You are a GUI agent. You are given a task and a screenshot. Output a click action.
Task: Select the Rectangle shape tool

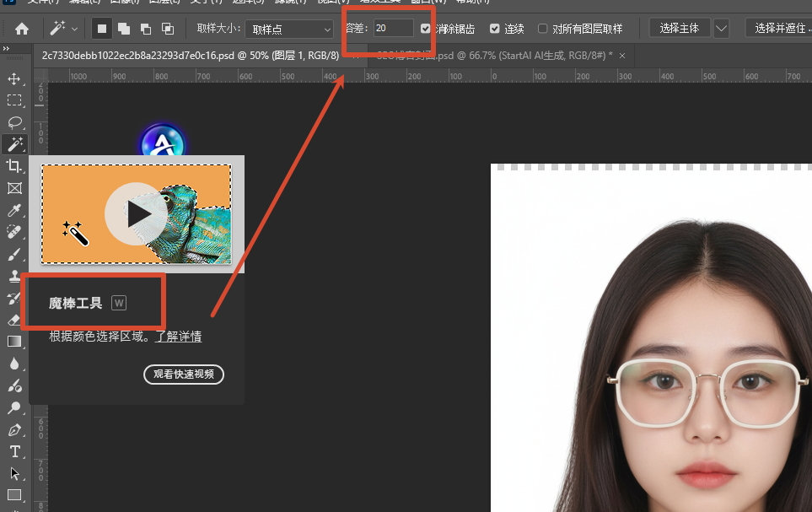coord(14,495)
